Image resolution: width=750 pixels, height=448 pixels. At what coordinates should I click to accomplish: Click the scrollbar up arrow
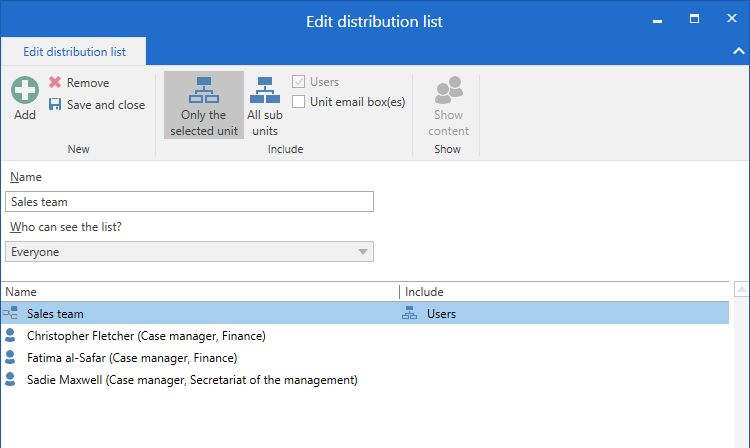click(741, 290)
